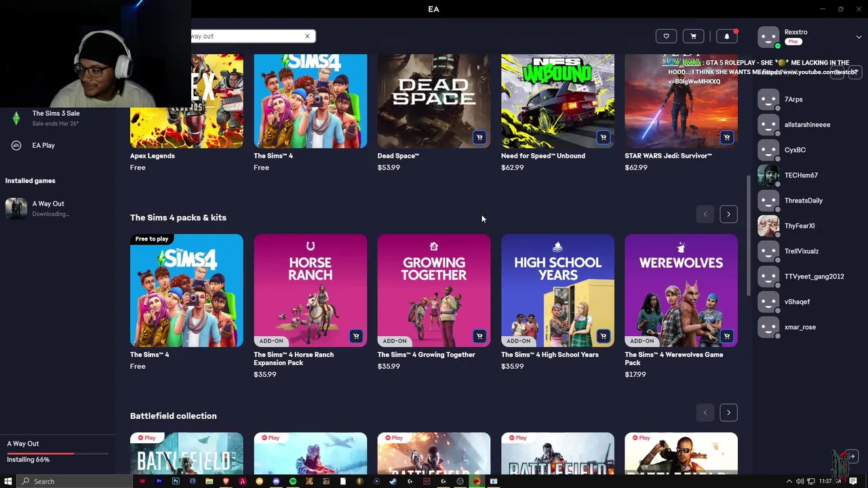Open friend ThyFearXI

(x=807, y=226)
